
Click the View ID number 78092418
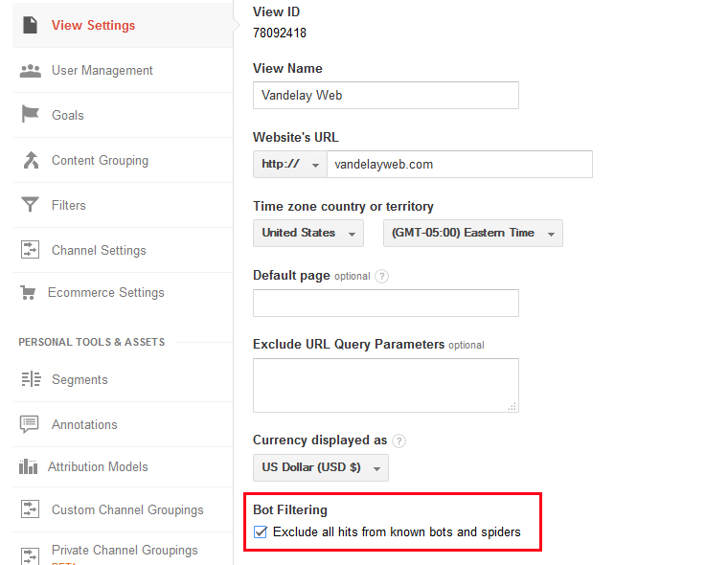click(x=280, y=33)
